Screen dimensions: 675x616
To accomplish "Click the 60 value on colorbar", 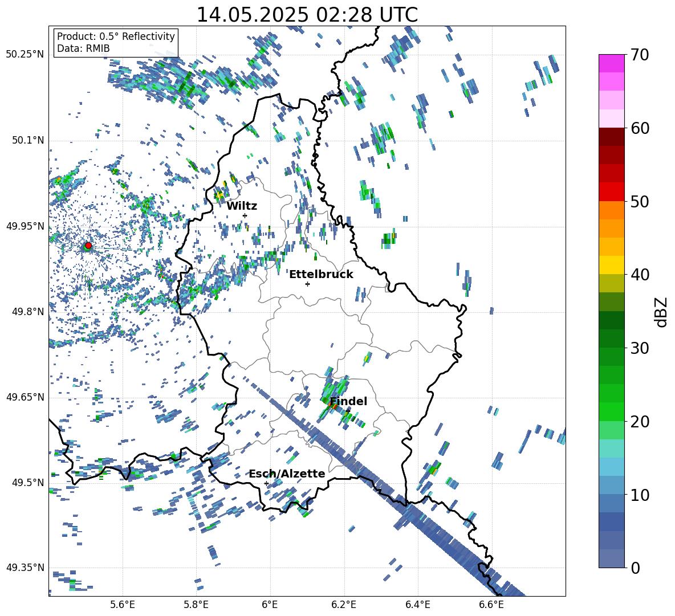I will click(x=640, y=128).
